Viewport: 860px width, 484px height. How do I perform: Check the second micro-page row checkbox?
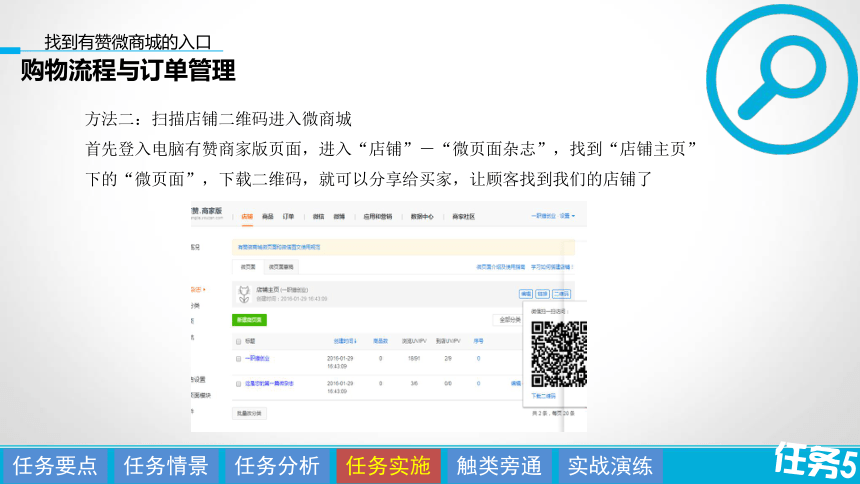coord(239,384)
